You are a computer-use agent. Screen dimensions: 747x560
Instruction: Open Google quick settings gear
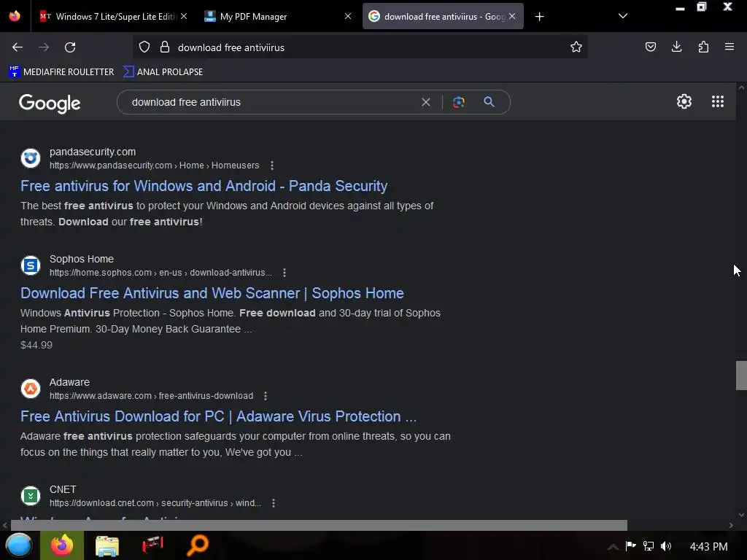(684, 101)
